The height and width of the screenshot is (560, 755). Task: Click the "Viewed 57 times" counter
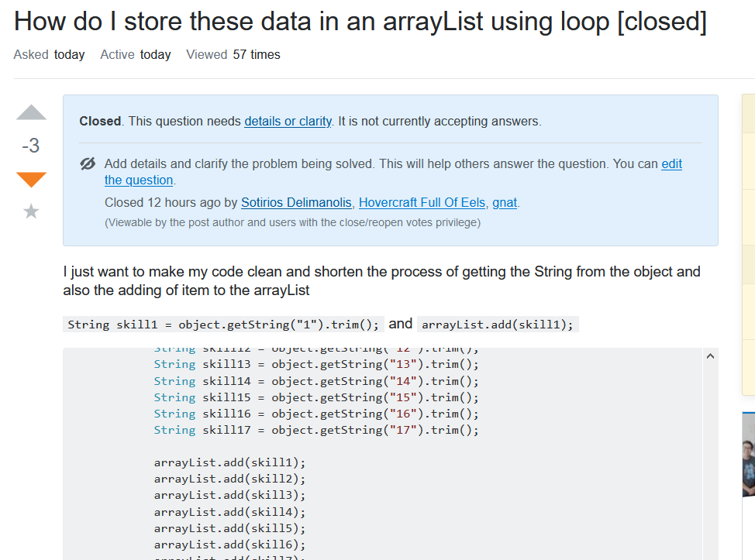point(235,54)
